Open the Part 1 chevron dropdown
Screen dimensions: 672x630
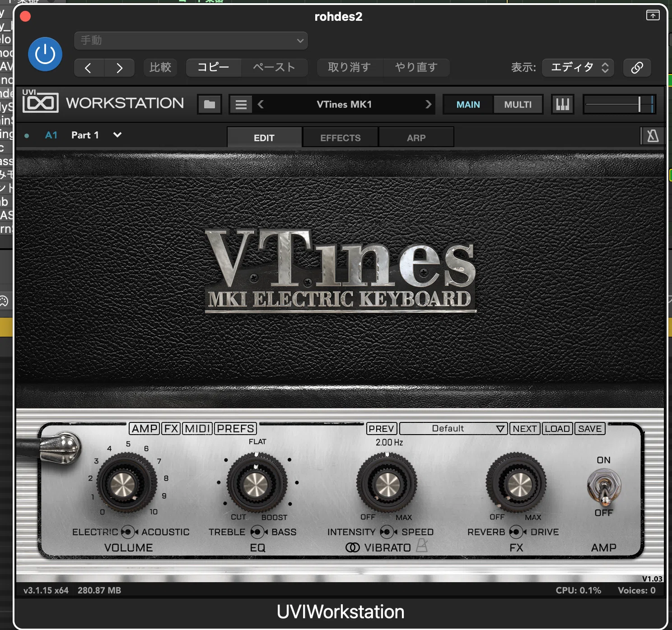117,135
